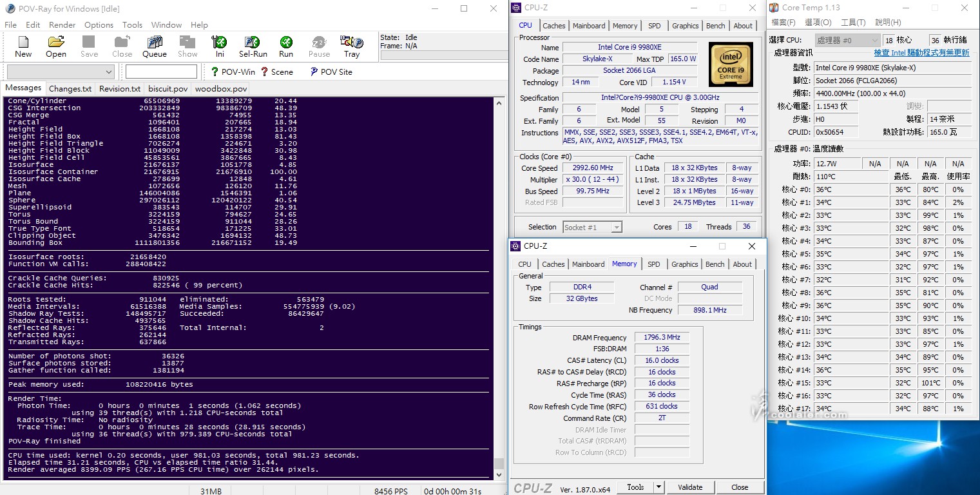Open Graphics tab in front CPU-Z window
The image size is (980, 495).
click(x=684, y=264)
